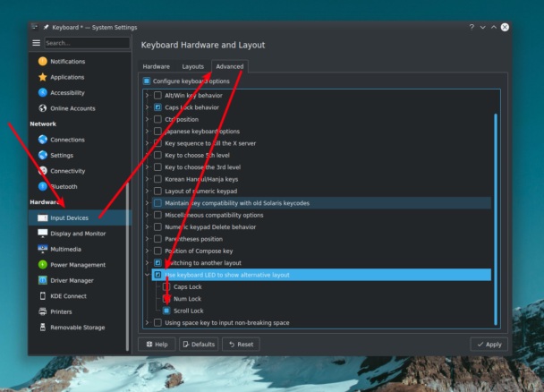
Task: Check Korean Hangul/Hanja keys checkbox
Action: point(157,179)
